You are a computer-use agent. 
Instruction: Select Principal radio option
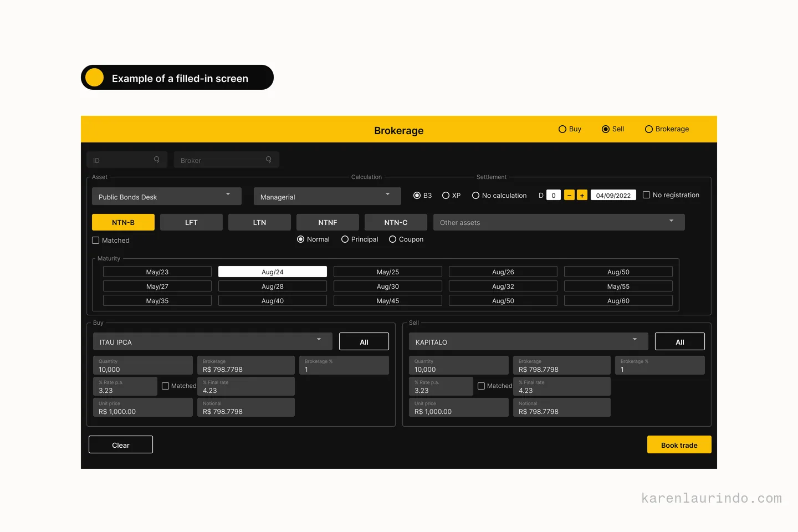coord(345,239)
